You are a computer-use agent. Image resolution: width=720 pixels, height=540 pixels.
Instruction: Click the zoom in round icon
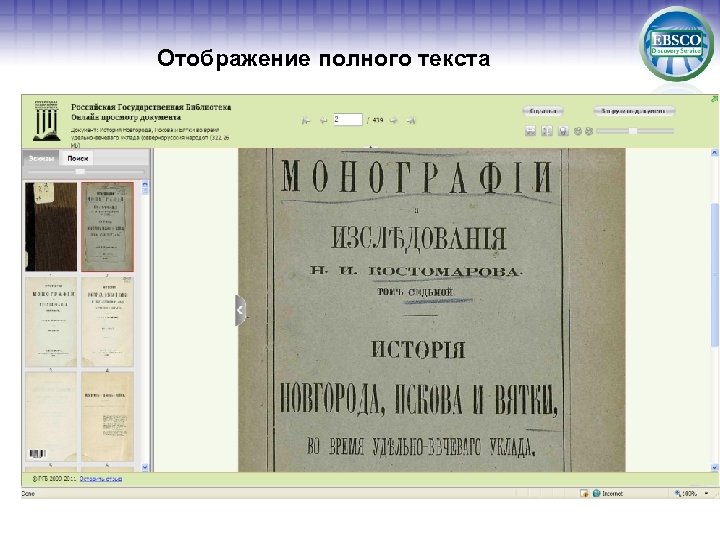point(589,131)
